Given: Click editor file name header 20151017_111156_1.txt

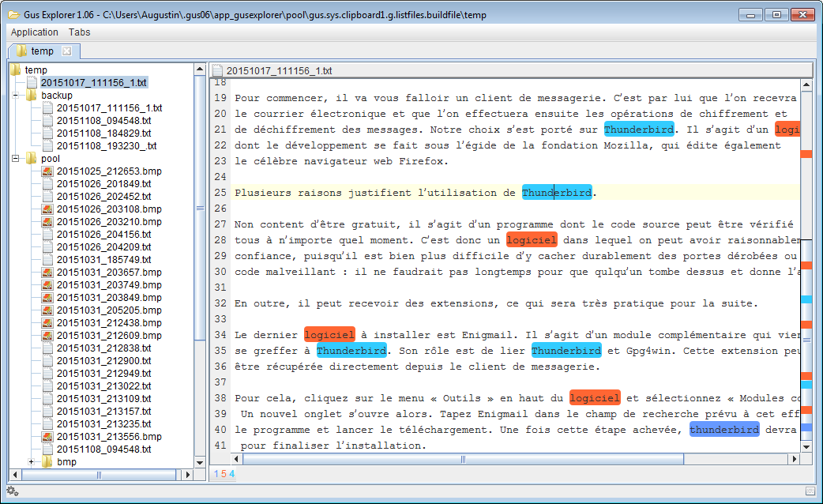Looking at the screenshot, I should pyautogui.click(x=279, y=70).
